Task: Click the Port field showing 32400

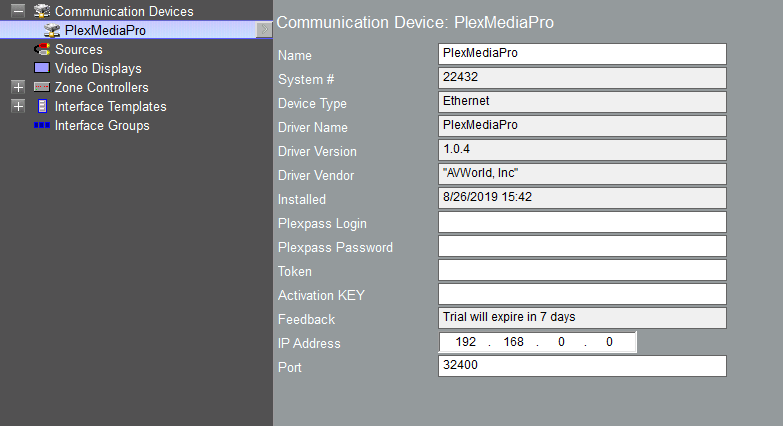Action: point(582,366)
